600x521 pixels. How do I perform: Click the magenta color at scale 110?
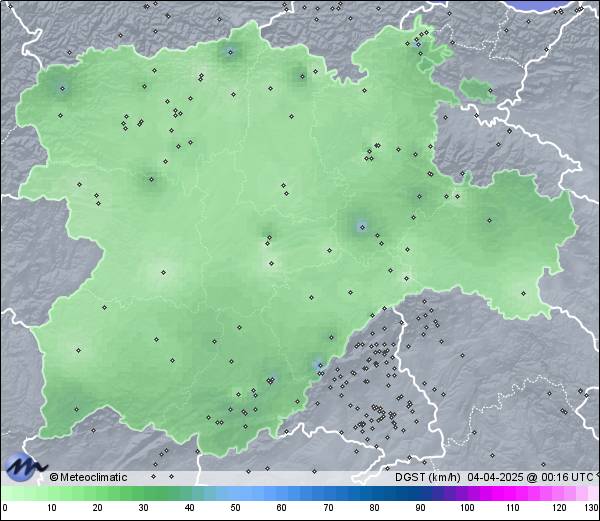[x=513, y=493]
